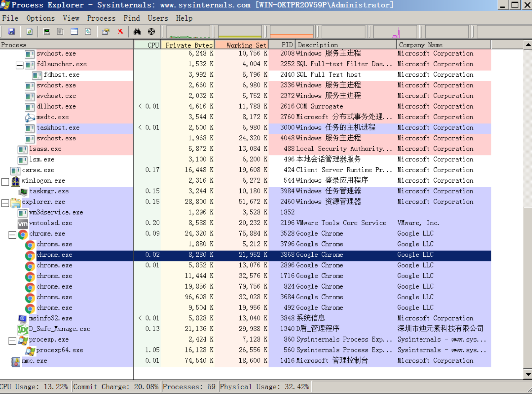Screen dimensions: 532x394
Task: Select the lsm.exe process row
Action: pos(246,160)
